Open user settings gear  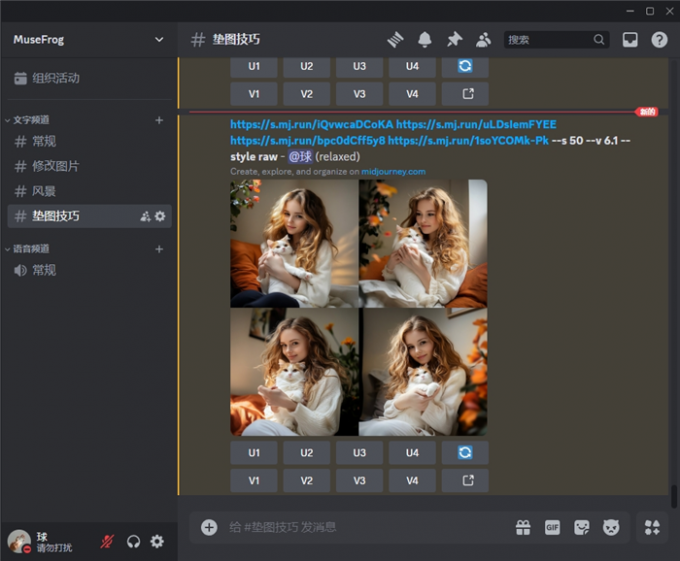[x=157, y=541]
